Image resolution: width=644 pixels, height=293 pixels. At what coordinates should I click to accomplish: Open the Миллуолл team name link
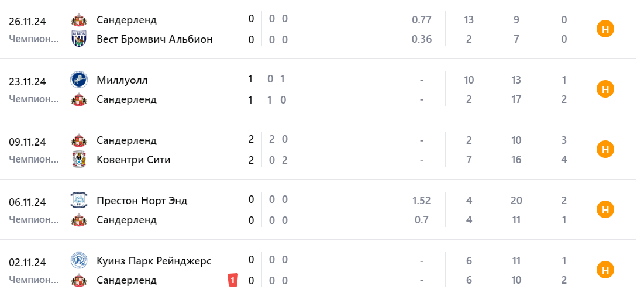coord(122,80)
